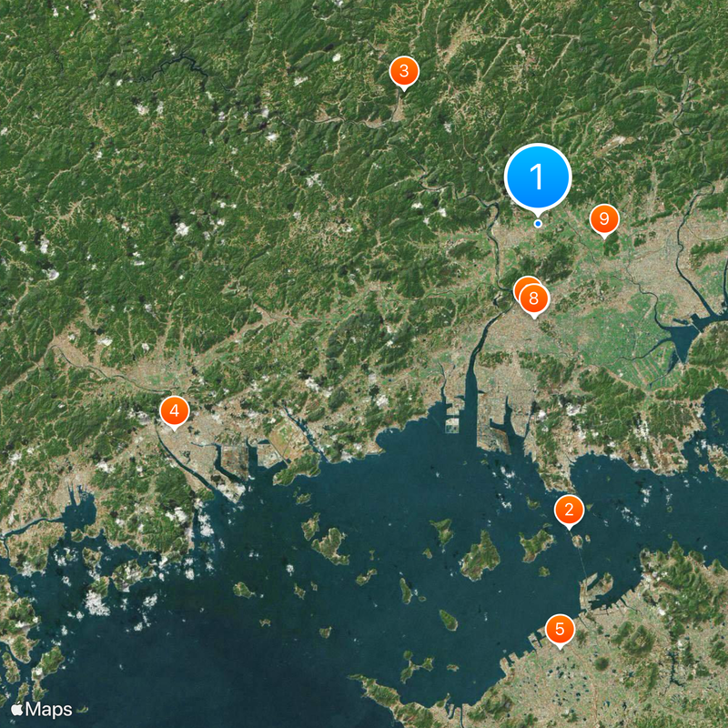Select the large blue pin numbered 1
The width and height of the screenshot is (728, 728).
[x=538, y=177]
